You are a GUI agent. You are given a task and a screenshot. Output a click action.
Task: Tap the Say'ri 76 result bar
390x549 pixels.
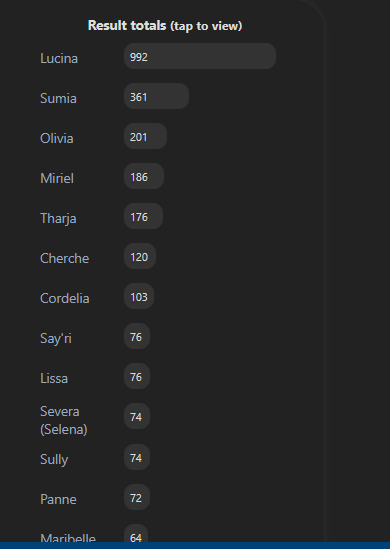(137, 336)
